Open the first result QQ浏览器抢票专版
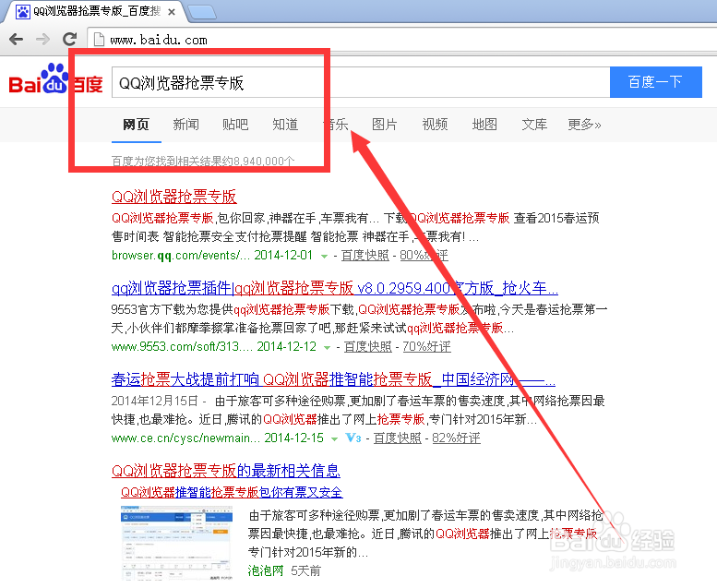 click(174, 197)
